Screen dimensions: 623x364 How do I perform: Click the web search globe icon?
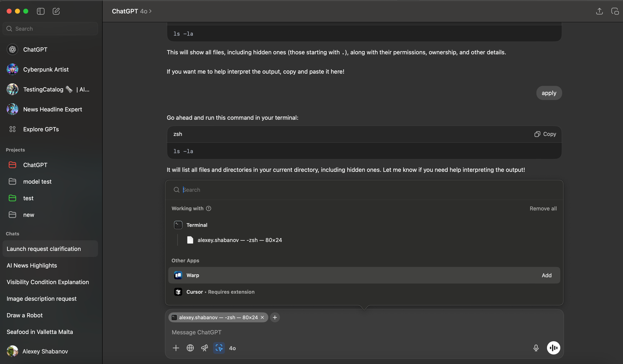pos(190,348)
